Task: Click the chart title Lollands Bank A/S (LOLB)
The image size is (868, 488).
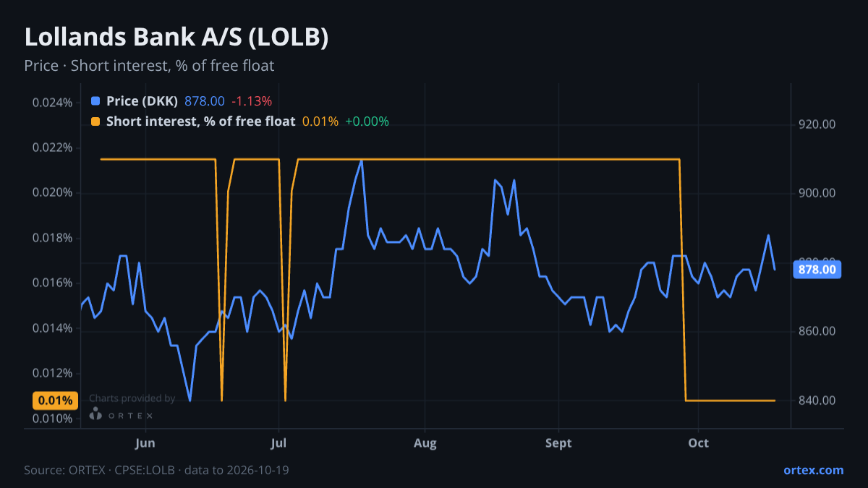Action: click(x=176, y=38)
